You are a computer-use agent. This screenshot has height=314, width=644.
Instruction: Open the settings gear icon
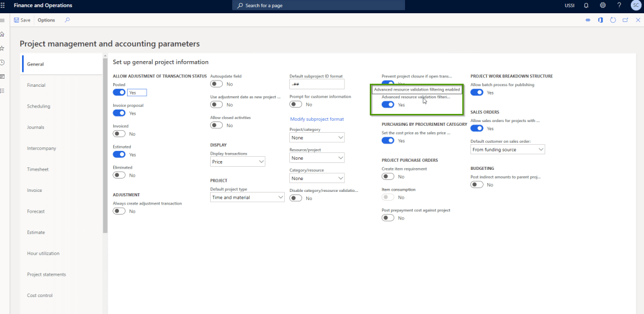coord(602,5)
